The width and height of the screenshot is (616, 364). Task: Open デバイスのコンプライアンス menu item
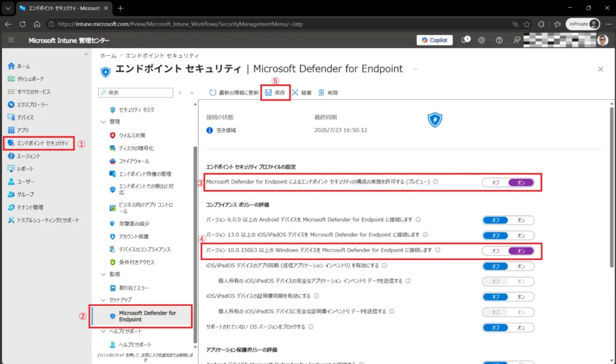pyautogui.click(x=140, y=250)
